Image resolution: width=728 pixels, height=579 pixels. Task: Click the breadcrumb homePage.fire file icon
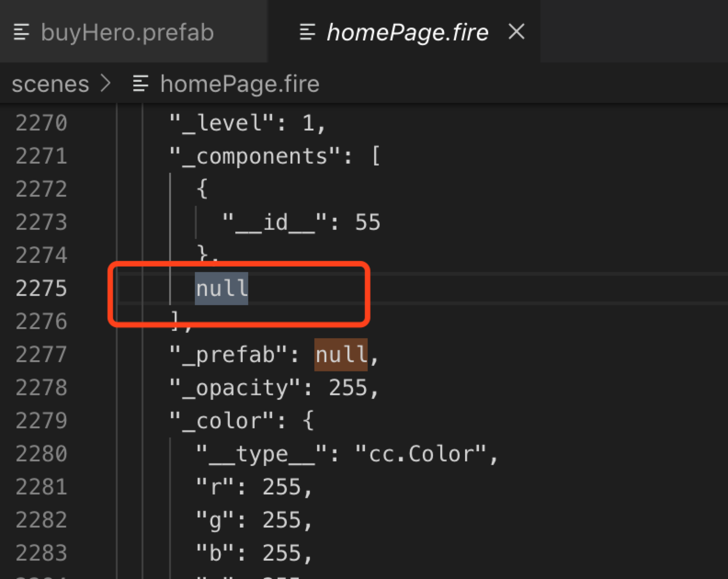click(141, 84)
